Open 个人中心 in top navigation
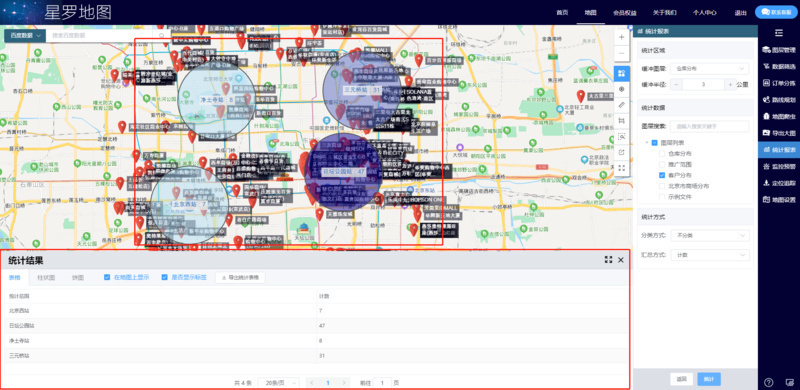Image resolution: width=800 pixels, height=390 pixels. click(705, 13)
